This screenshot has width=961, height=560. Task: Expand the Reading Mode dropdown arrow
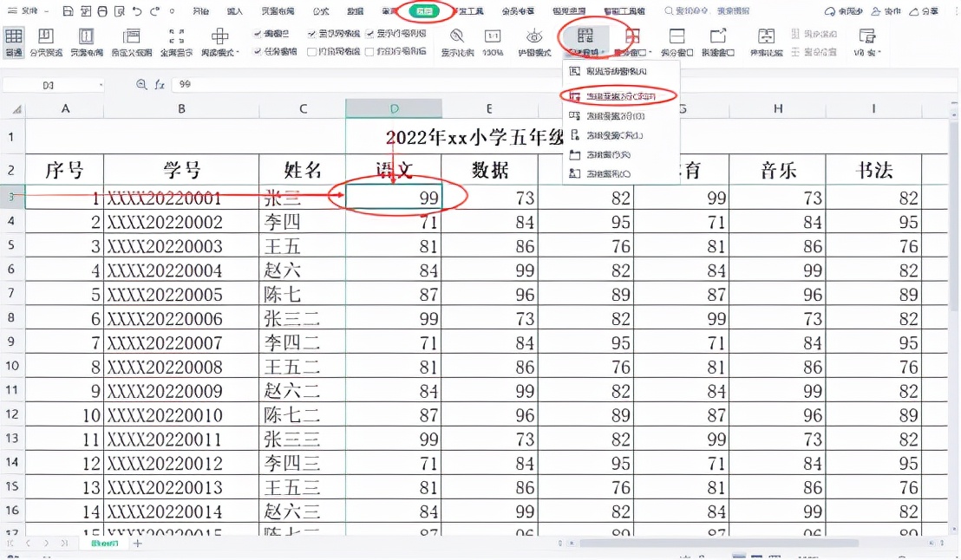coord(236,53)
